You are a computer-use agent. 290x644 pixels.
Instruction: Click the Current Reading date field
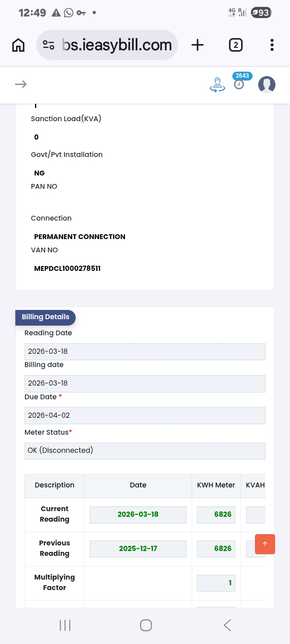[138, 515]
